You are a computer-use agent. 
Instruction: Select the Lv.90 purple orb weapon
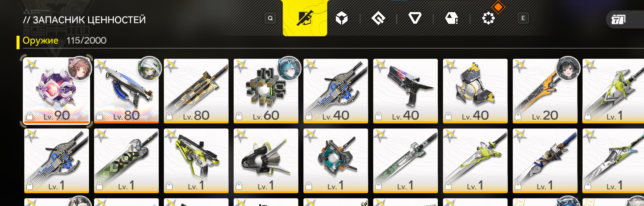[57, 91]
